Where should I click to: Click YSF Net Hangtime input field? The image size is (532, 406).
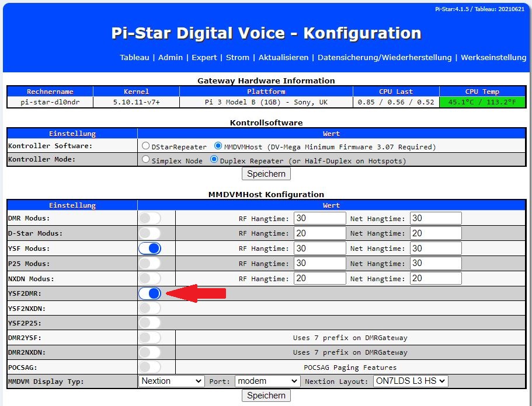click(x=436, y=249)
